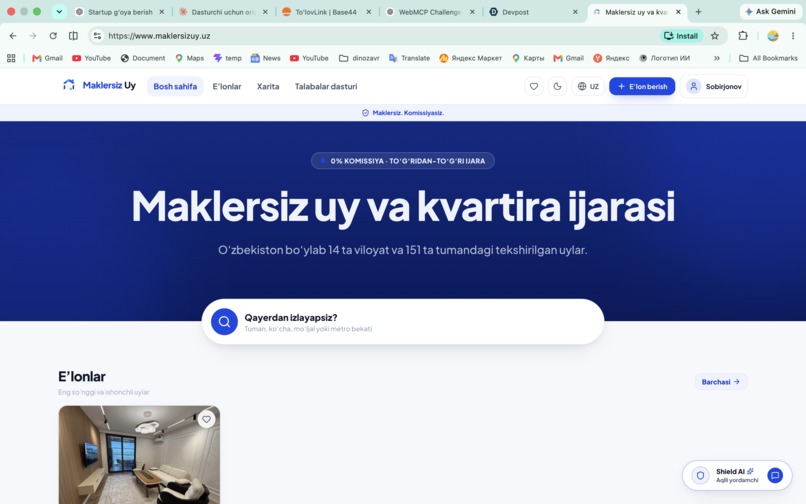Open temp bookmark
Screen dimensions: 806x504
pyautogui.click(x=228, y=58)
